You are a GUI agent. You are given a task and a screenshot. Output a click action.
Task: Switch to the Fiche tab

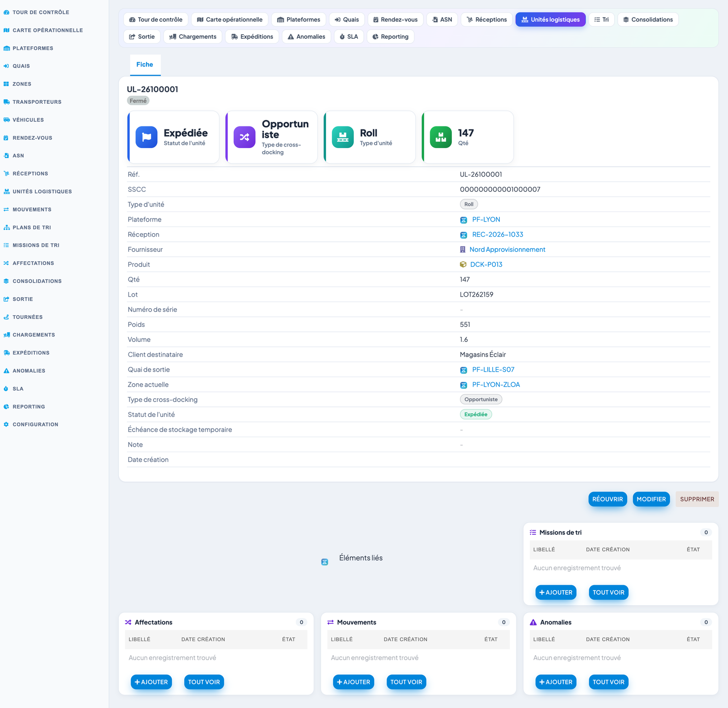(145, 65)
